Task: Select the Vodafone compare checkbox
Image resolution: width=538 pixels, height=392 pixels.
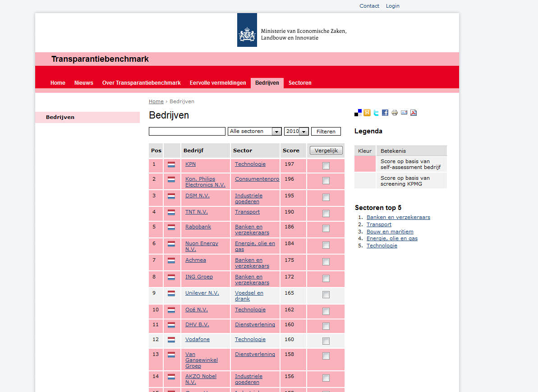Action: pyautogui.click(x=326, y=341)
